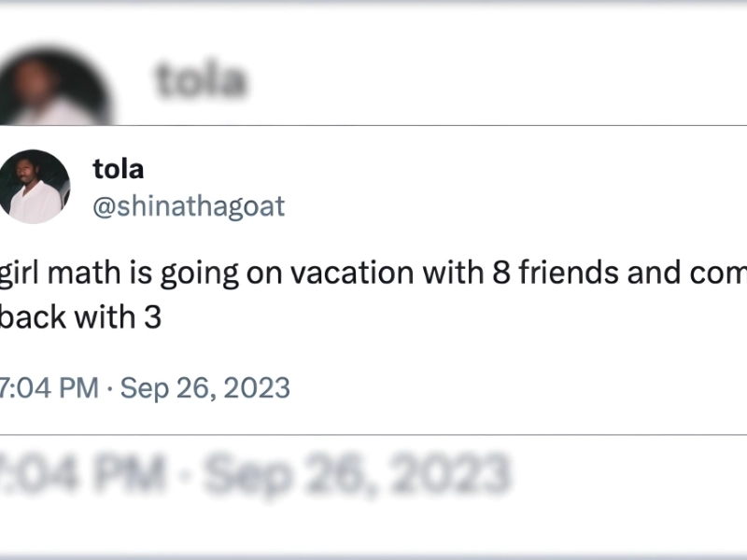Click the 7:04 PM time in the tweet

click(49, 387)
